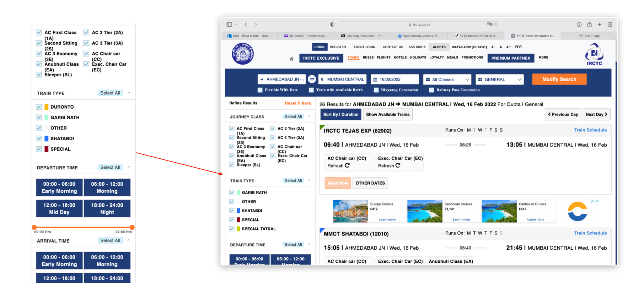Open the MORE menu in navigation
This screenshot has height=304, width=644.
(543, 58)
